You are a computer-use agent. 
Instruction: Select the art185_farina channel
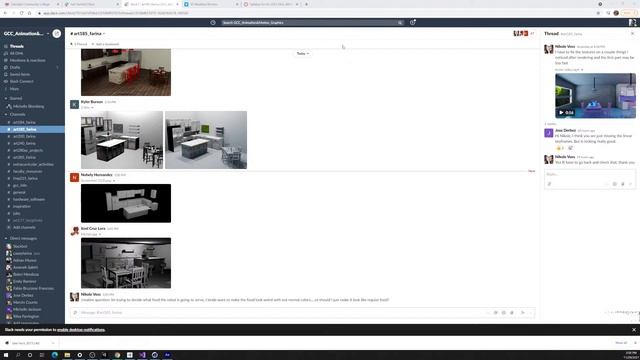click(x=32, y=129)
